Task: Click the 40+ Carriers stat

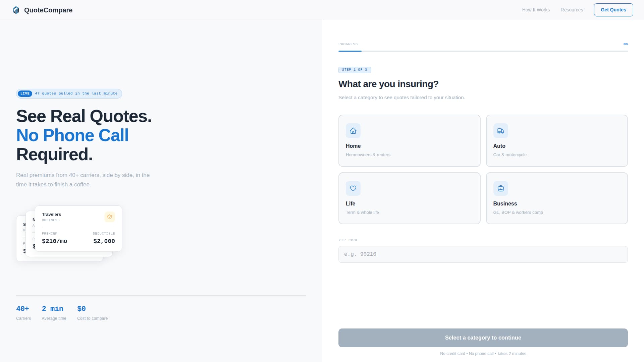Action: click(23, 313)
